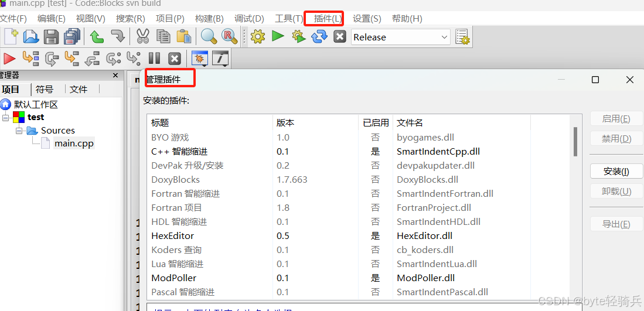Run the program with green play icon
The image size is (644, 311).
pyautogui.click(x=278, y=36)
